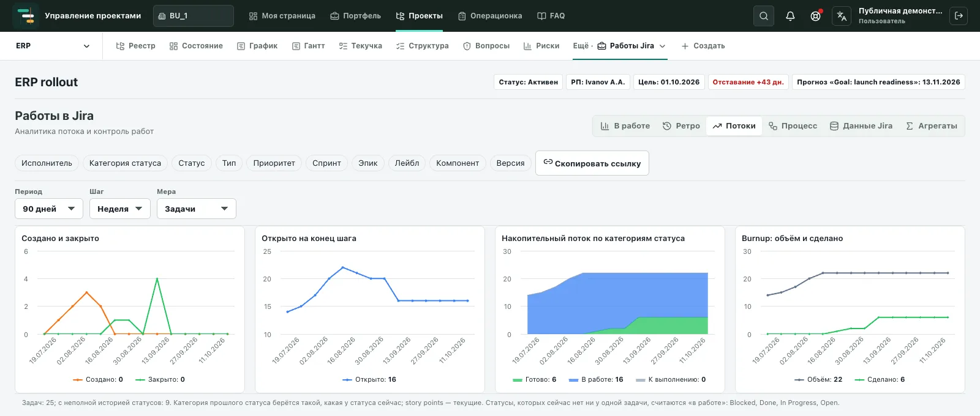This screenshot has width=980, height=416.
Task: Switch to the Реестр tab
Action: point(136,46)
